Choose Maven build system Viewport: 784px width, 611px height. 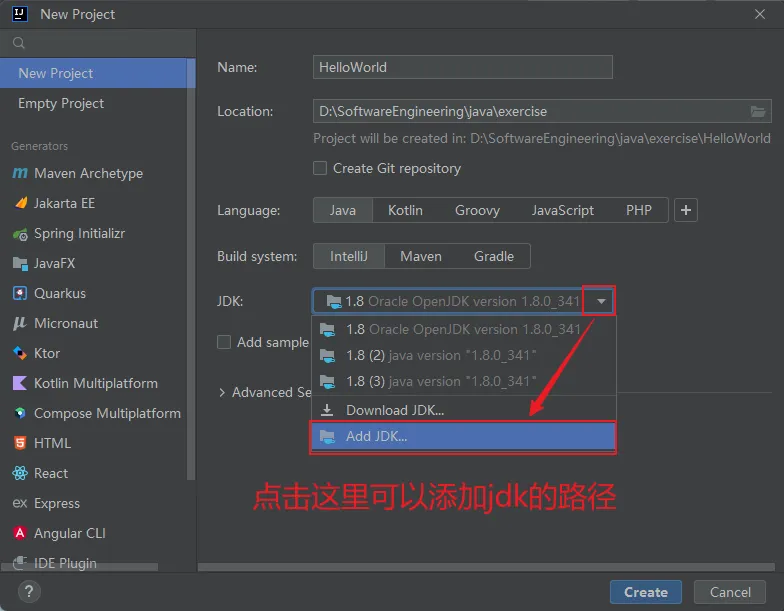click(421, 256)
